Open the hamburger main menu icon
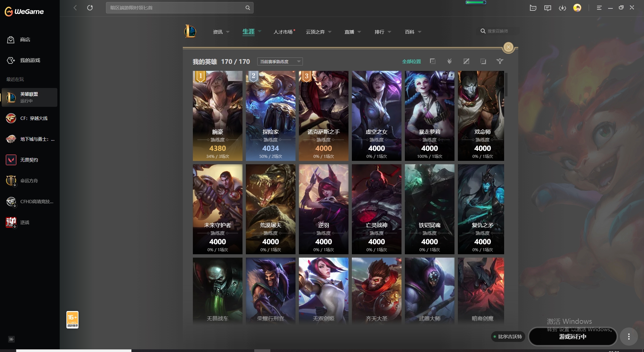This screenshot has height=352, width=644. click(599, 8)
